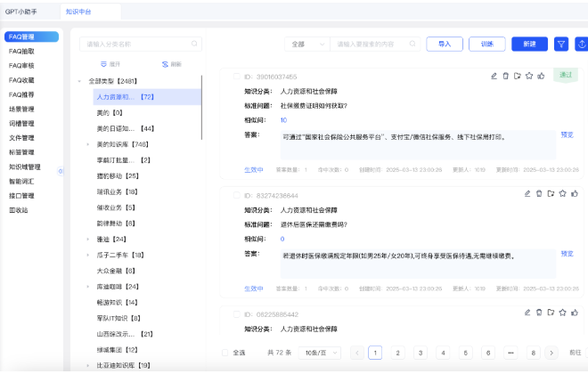Click move-to-folder icon on entry 83274236644
Viewport: 588px width, 374px height.
[x=551, y=193]
